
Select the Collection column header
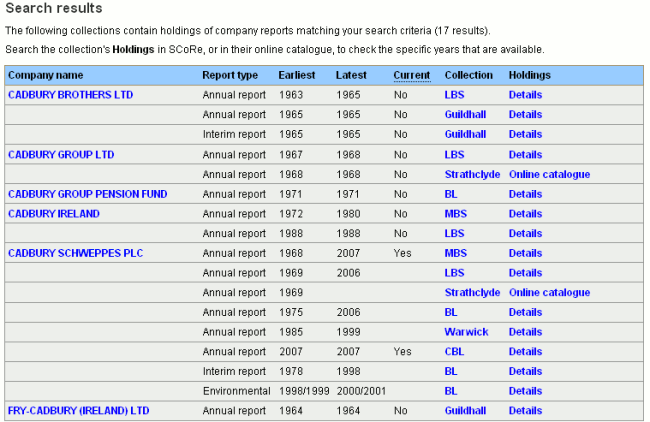pos(469,75)
